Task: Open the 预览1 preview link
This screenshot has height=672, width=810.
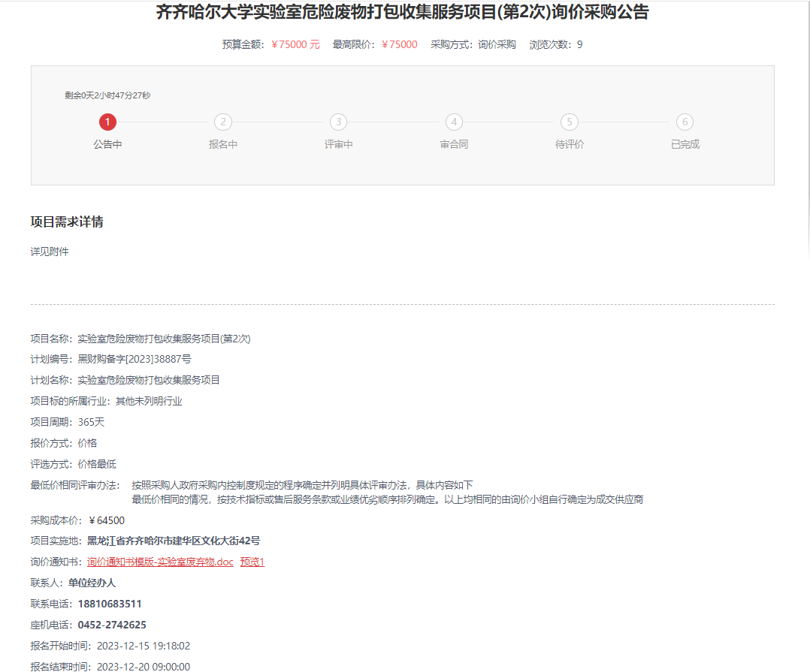Action: (x=252, y=562)
